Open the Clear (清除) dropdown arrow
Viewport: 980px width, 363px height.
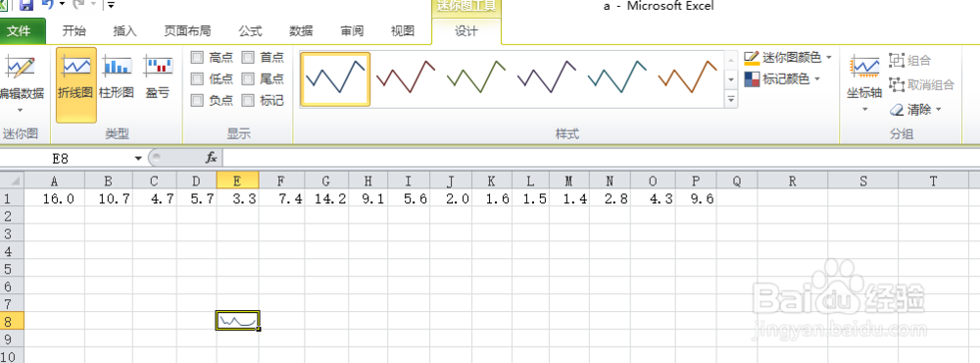(x=939, y=110)
